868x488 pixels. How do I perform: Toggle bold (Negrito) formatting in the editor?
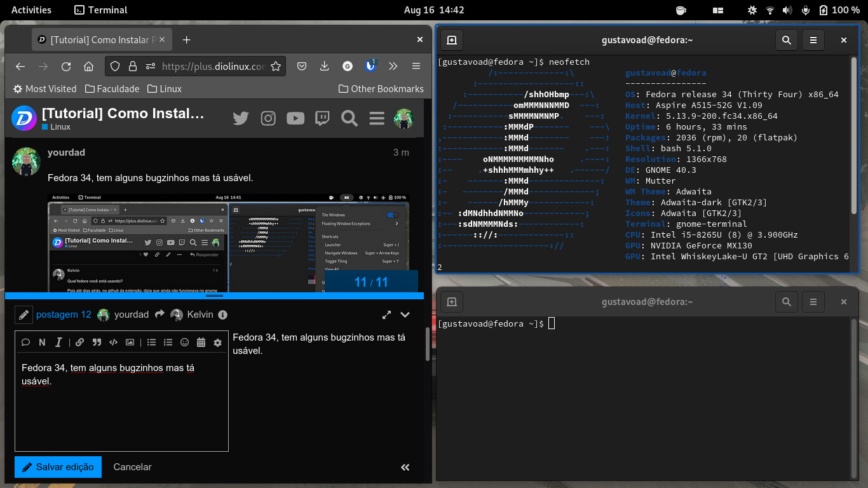click(42, 342)
